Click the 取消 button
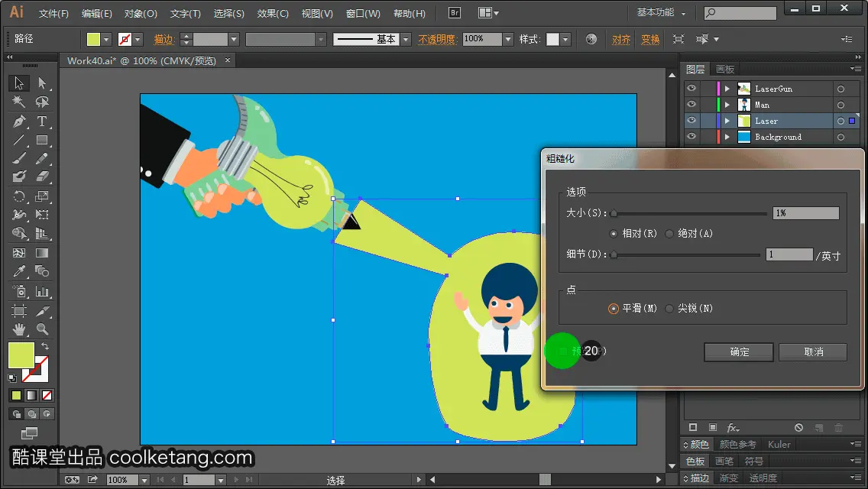Screen dimensions: 868x489 [x=813, y=351]
